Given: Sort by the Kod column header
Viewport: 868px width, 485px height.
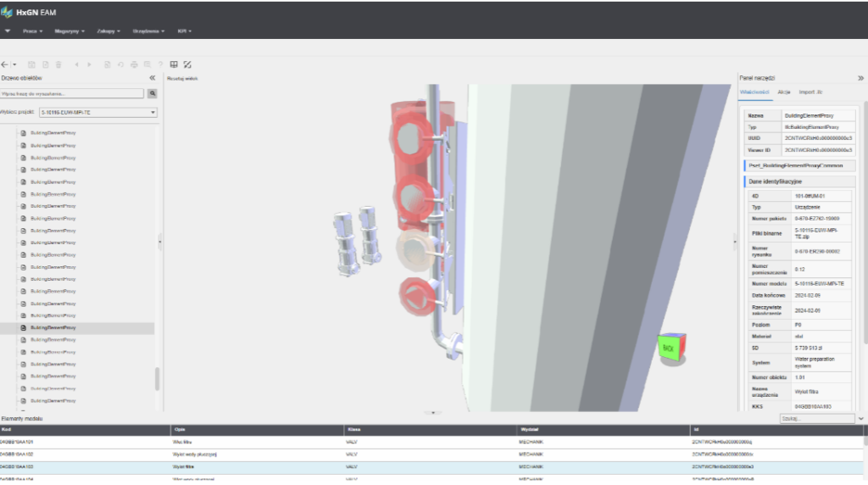Looking at the screenshot, I should [x=86, y=430].
